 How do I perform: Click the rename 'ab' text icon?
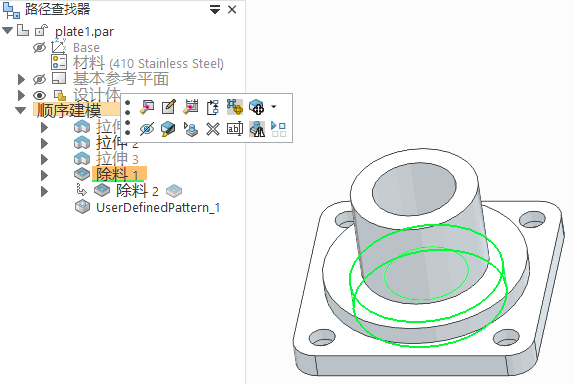pyautogui.click(x=235, y=129)
